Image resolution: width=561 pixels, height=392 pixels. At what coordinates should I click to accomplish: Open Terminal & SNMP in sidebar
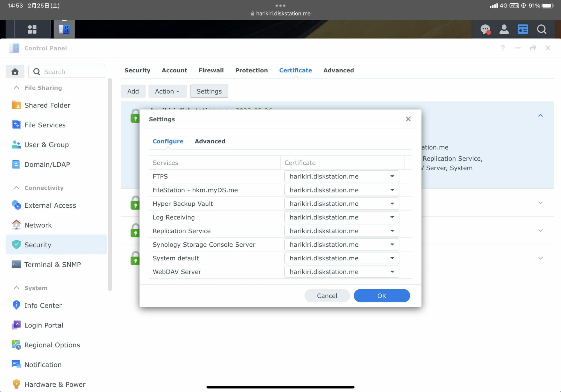click(x=56, y=265)
